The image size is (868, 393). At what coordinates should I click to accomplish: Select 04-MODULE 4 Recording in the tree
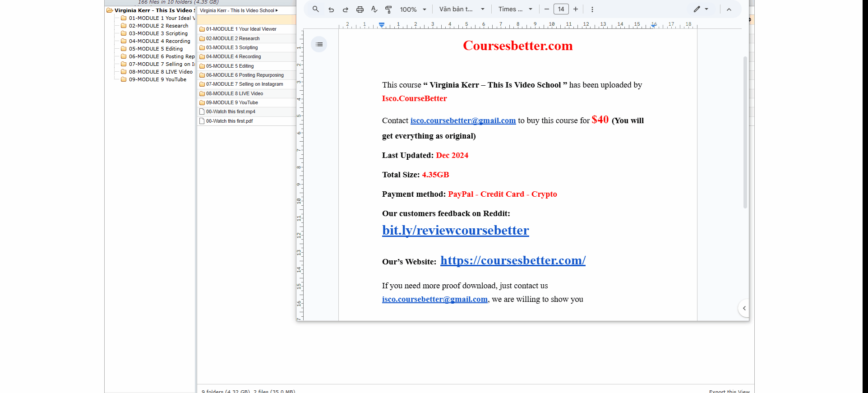pos(159,41)
